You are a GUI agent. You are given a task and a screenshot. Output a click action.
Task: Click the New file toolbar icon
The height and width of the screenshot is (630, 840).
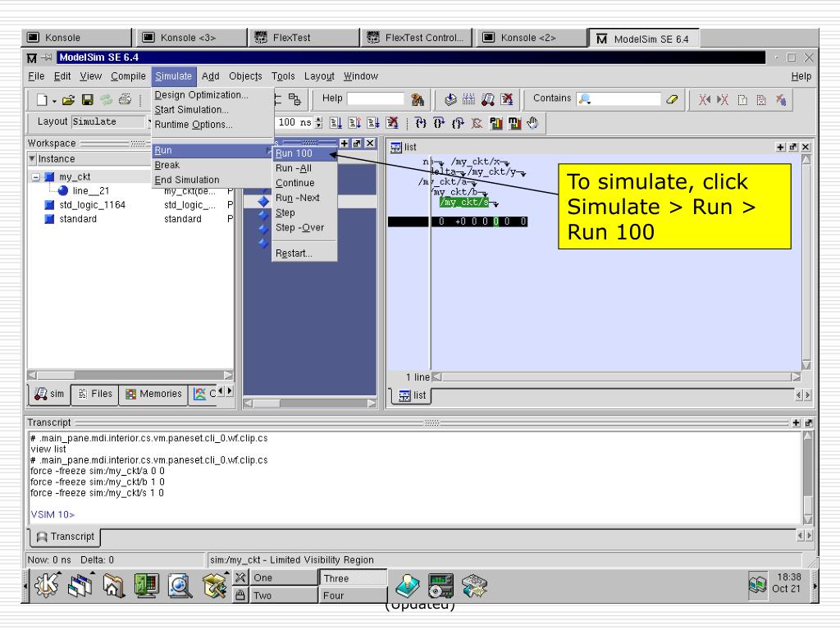click(42, 99)
